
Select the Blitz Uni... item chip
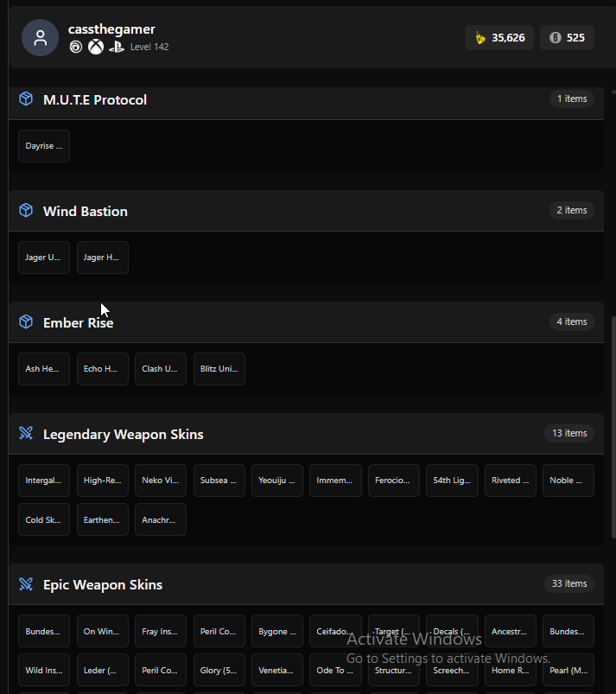click(219, 369)
